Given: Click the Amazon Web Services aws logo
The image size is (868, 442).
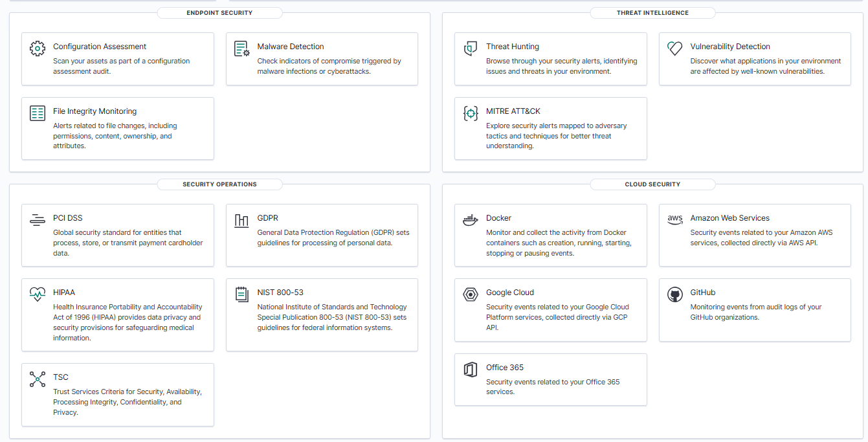Looking at the screenshot, I should tap(675, 220).
